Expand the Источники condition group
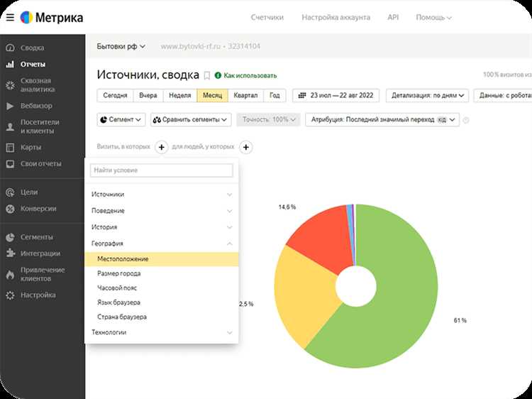Screen dimensions: 532x399 (162, 195)
